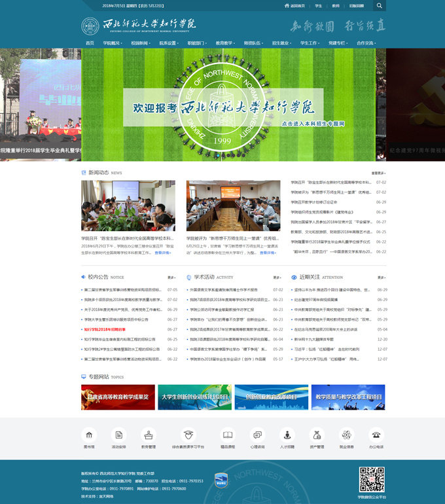Click the 新闻动态 news section icon
This screenshot has width=445, height=504.
coord(84,173)
